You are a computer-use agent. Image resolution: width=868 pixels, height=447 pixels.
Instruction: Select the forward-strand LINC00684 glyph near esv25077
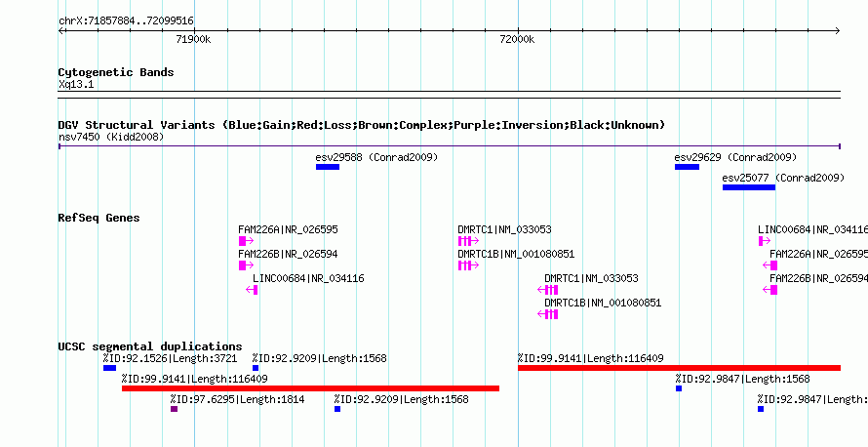coord(765,241)
